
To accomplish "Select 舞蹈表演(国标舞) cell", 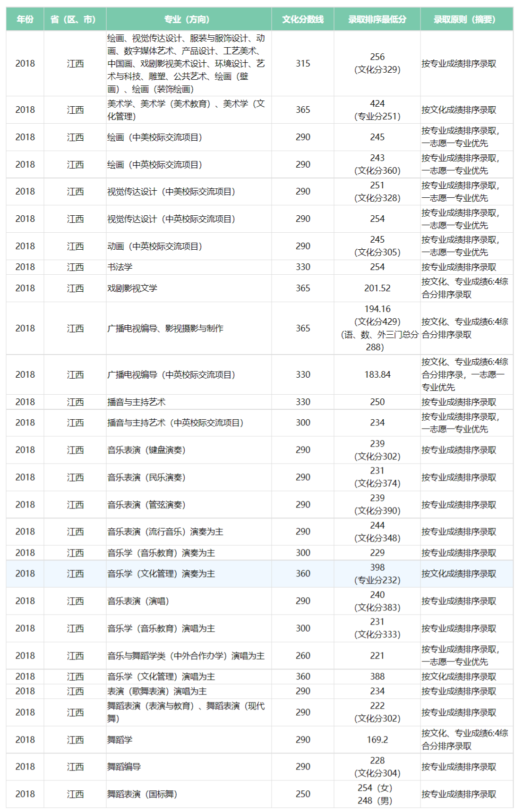I will tap(189, 794).
